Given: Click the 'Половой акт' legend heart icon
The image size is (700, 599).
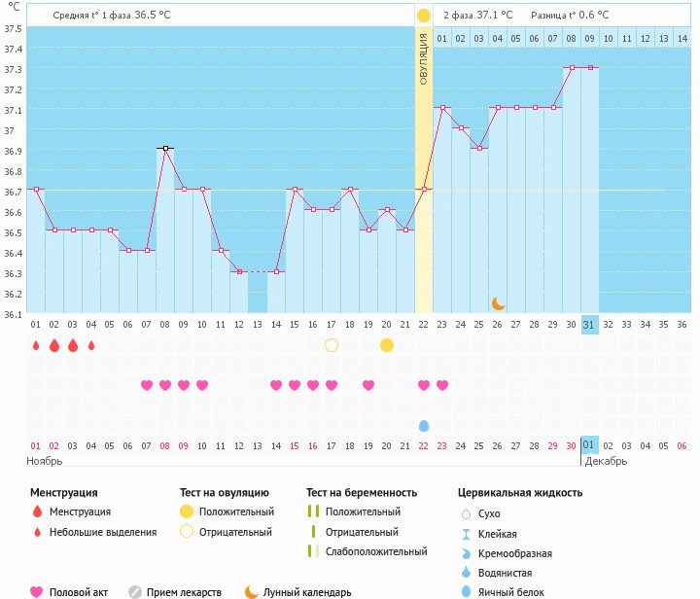Looking at the screenshot, I should (x=37, y=591).
